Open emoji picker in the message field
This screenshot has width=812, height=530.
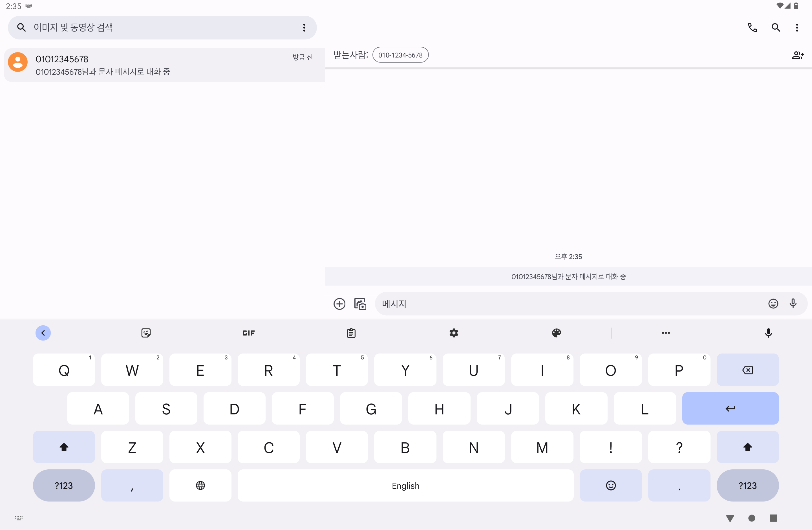773,303
